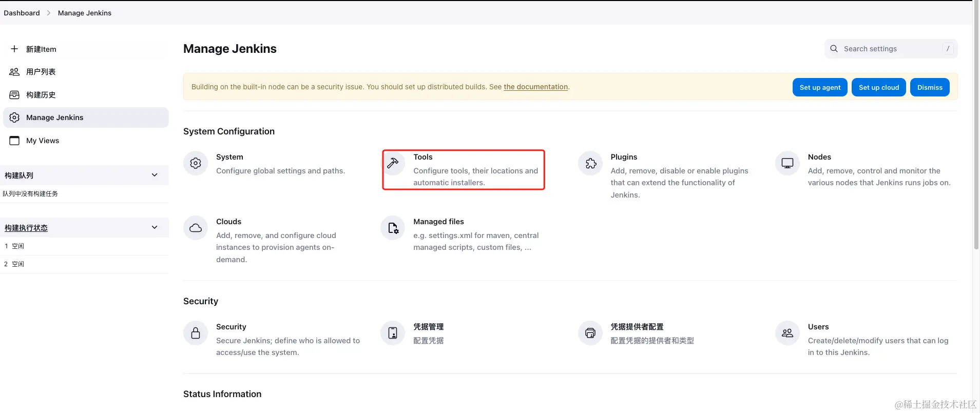This screenshot has height=413, width=980.
Task: Click the Clouds cloud icon
Action: (x=196, y=228)
